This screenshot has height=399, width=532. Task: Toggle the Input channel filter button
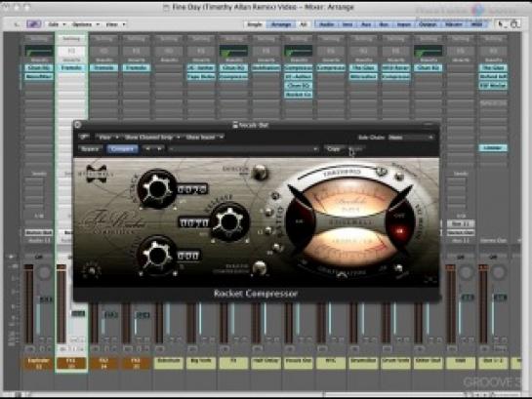(404, 24)
